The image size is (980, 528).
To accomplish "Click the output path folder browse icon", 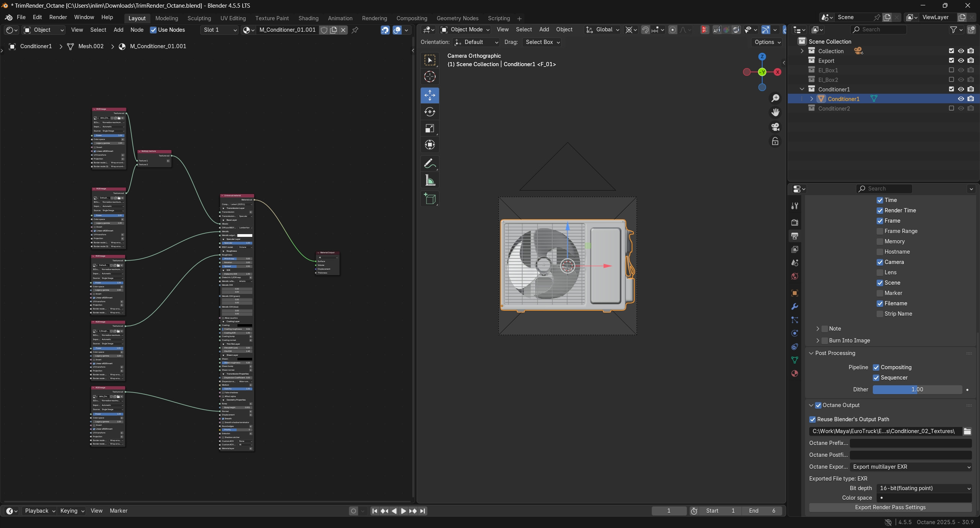I will pyautogui.click(x=967, y=431).
